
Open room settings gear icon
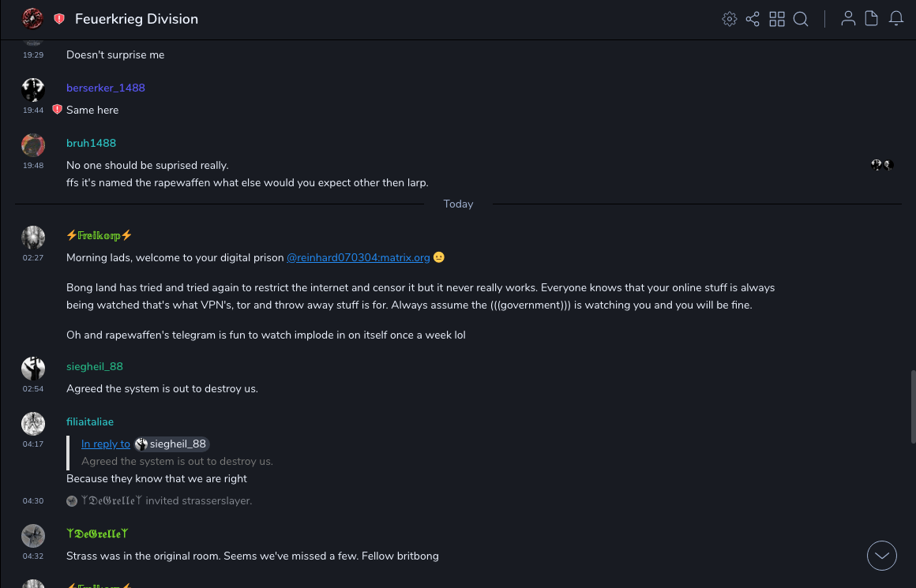tap(730, 19)
